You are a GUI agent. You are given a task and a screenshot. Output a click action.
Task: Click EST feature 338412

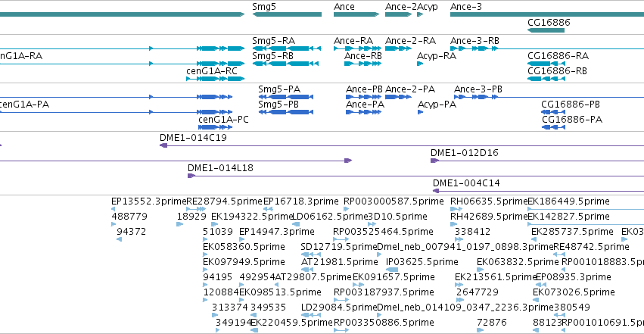(472, 232)
